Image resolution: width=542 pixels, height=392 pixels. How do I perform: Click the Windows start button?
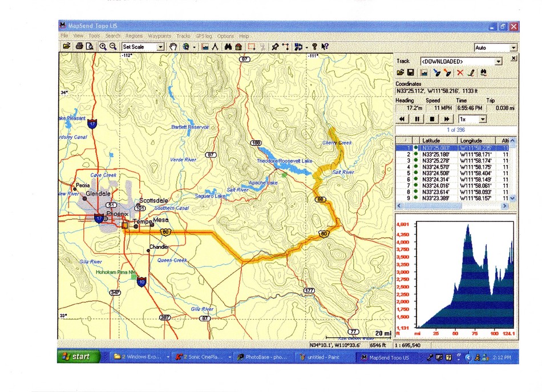(x=79, y=357)
